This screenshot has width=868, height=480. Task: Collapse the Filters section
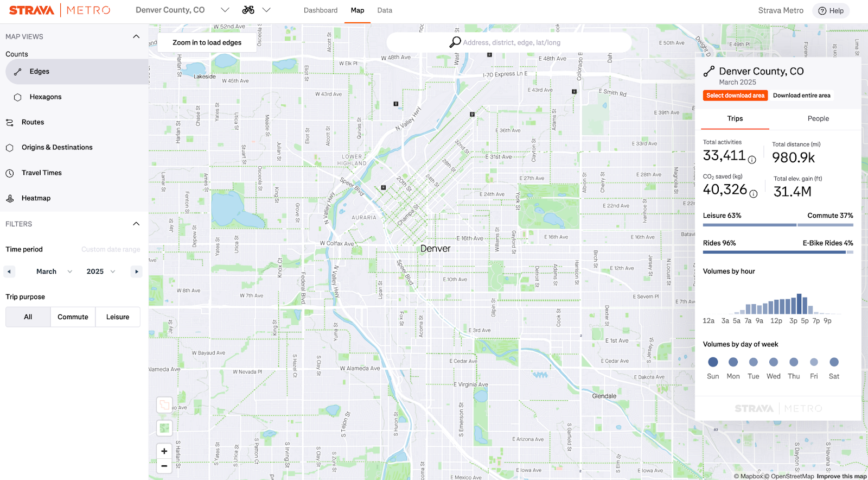136,224
